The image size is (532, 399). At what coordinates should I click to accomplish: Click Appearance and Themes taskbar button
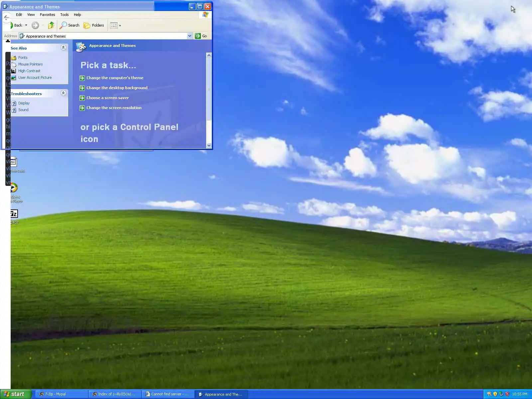[x=221, y=394]
